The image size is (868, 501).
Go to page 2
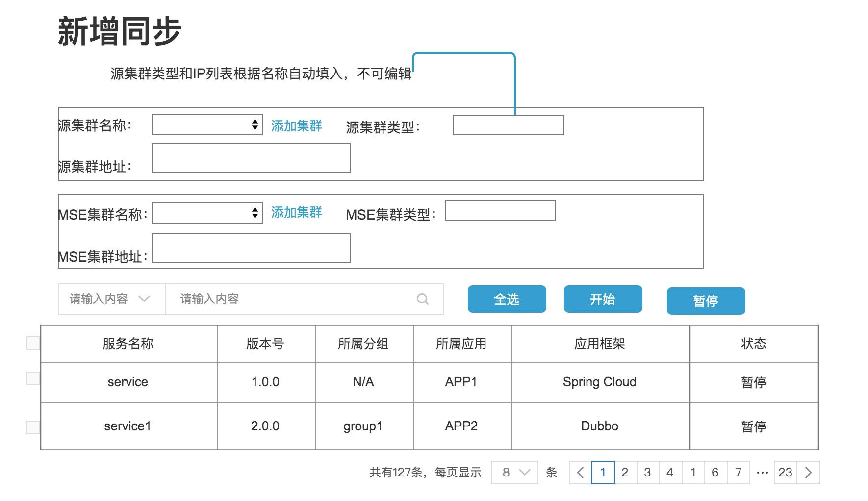[x=625, y=473]
